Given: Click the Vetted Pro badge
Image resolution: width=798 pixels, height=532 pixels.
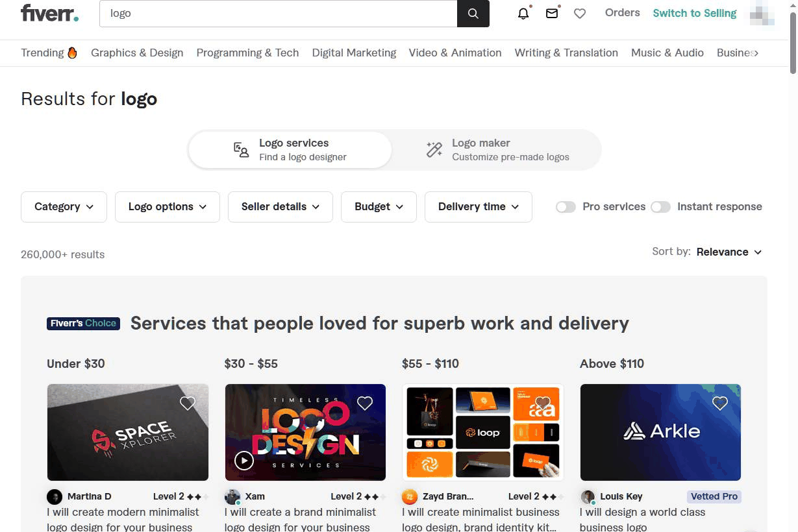Looking at the screenshot, I should pyautogui.click(x=714, y=496).
